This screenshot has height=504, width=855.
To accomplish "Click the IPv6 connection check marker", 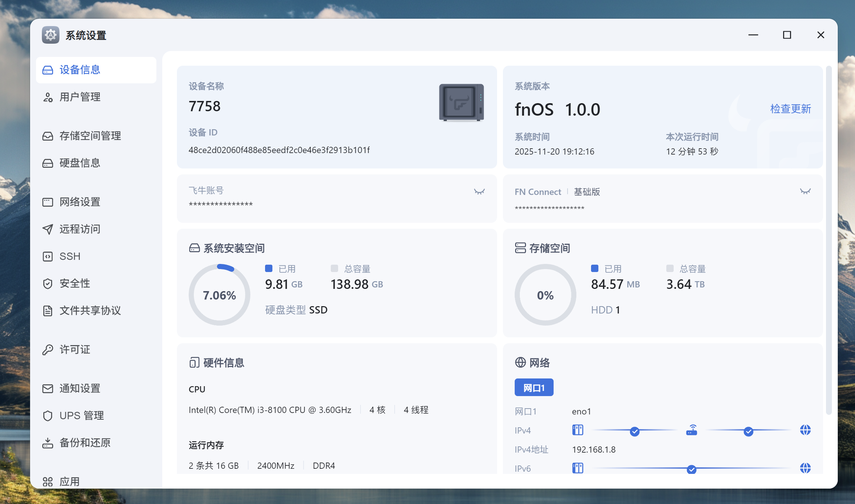I will (691, 469).
